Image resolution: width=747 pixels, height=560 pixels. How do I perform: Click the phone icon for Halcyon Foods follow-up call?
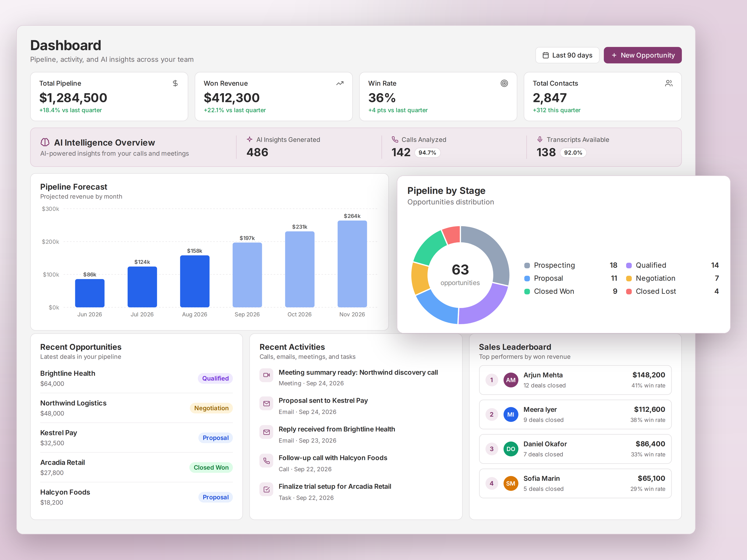pyautogui.click(x=266, y=461)
